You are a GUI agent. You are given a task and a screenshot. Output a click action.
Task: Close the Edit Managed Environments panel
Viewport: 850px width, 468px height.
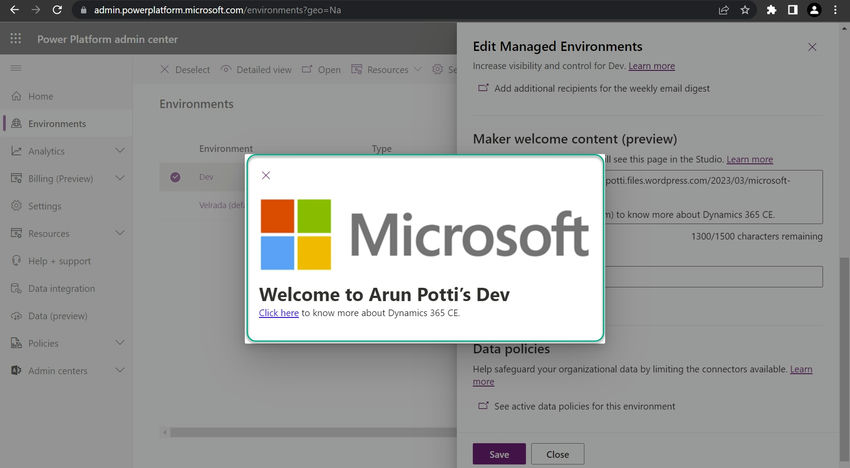point(812,47)
